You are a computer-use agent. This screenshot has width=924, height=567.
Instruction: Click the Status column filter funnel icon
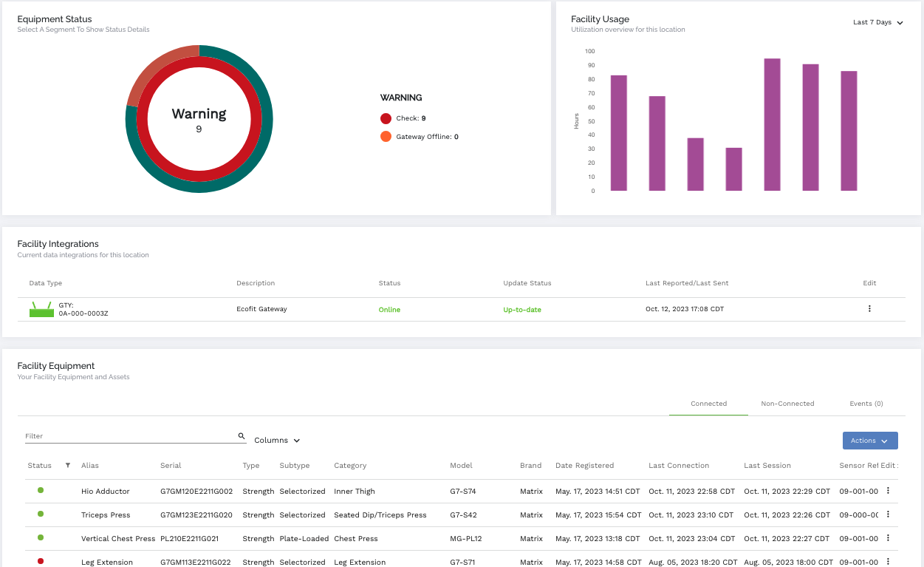68,466
